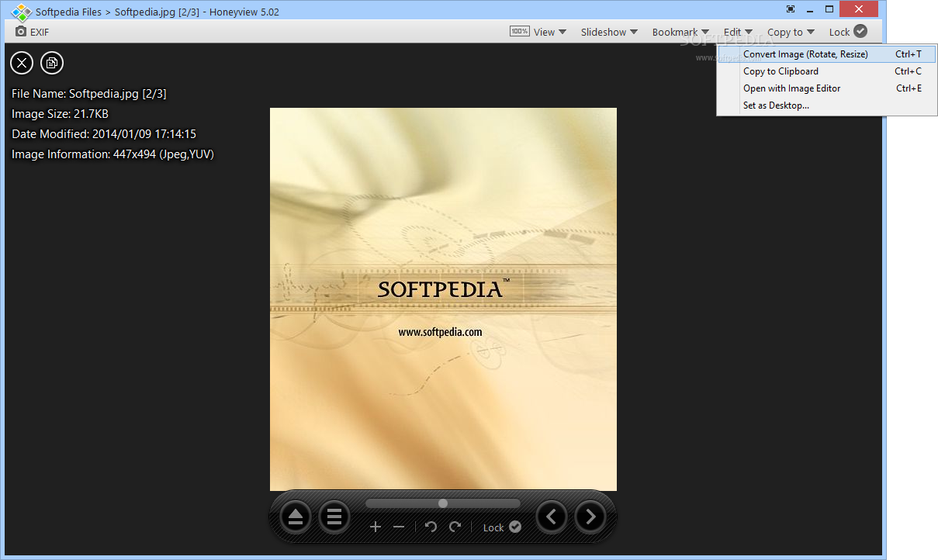Screen dimensions: 938x560
Task: Open the View dropdown menu
Action: [550, 32]
